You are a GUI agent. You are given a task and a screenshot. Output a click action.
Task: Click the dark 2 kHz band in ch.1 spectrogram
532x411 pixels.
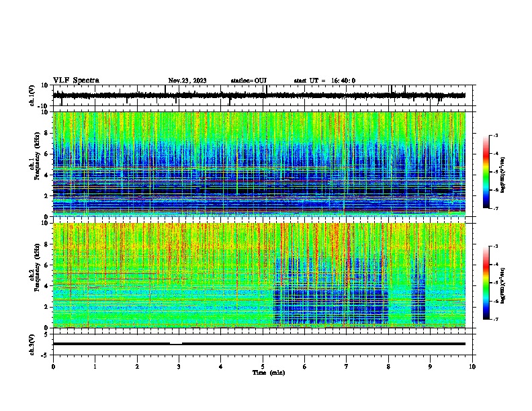click(x=259, y=191)
